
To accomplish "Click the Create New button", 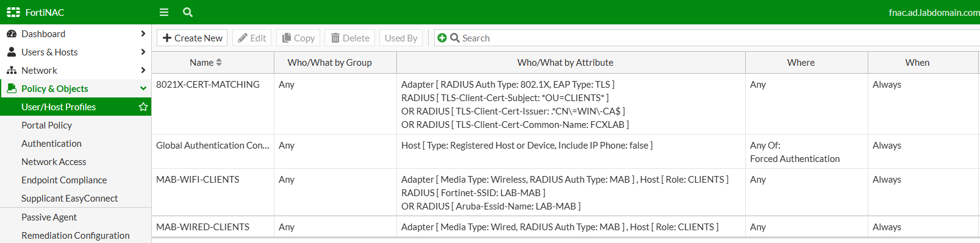I will 192,38.
